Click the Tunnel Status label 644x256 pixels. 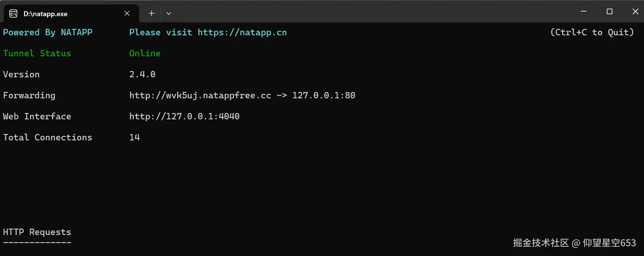click(37, 54)
